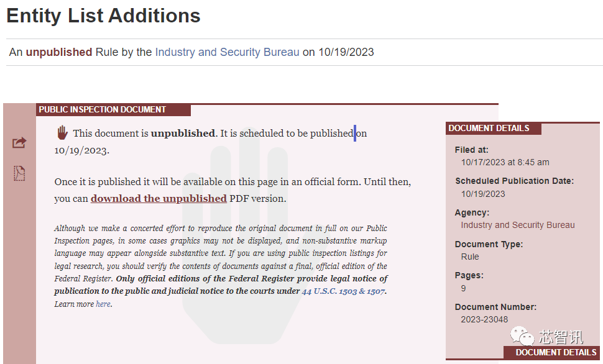603x364 pixels.
Task: Click the share icon in left sidebar
Action: 19,143
